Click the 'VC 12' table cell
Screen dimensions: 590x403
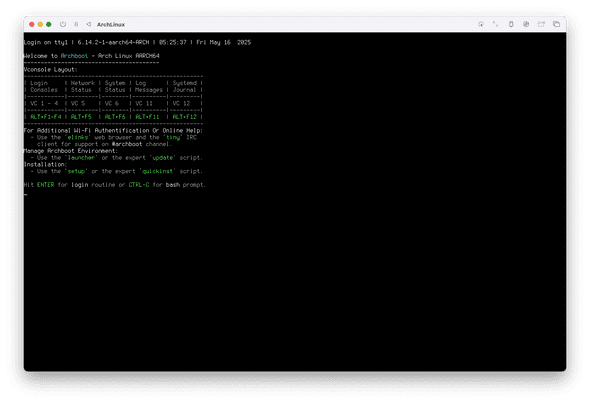click(181, 103)
